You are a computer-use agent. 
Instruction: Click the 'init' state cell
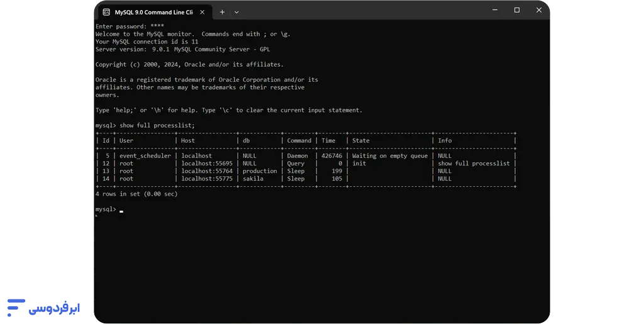359,164
